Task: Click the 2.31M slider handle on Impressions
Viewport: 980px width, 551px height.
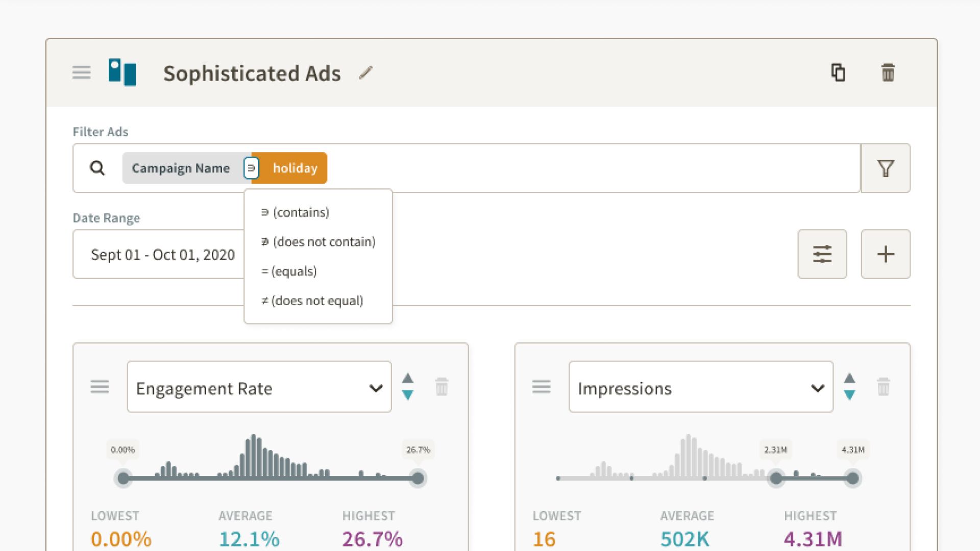Action: point(776,478)
